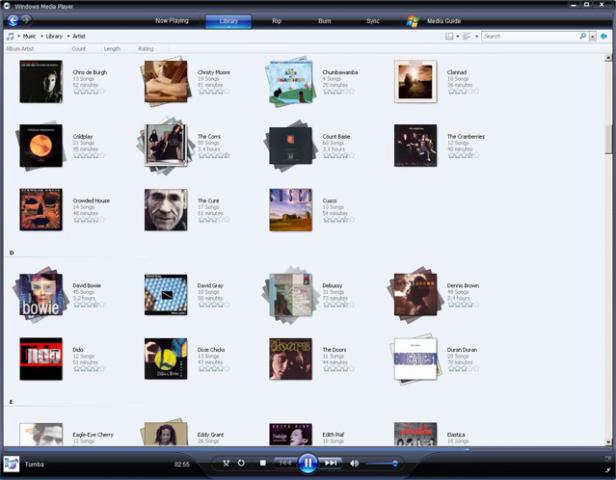Set the star rating for Coldplay

tap(89, 156)
